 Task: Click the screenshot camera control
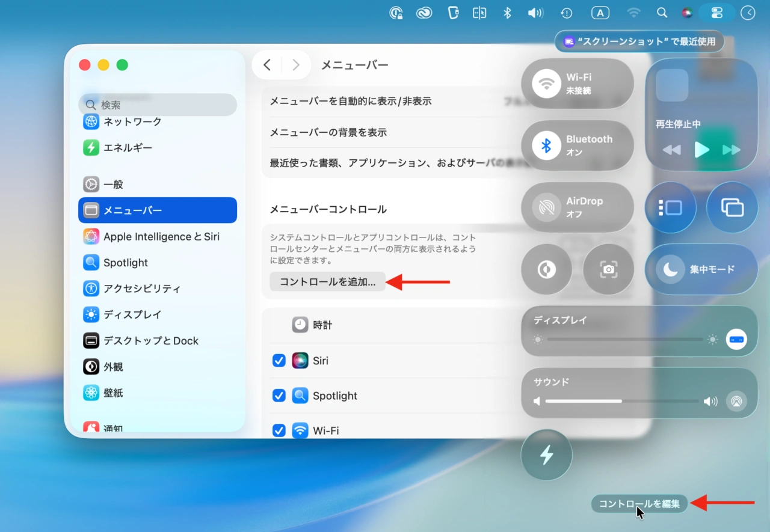click(608, 270)
